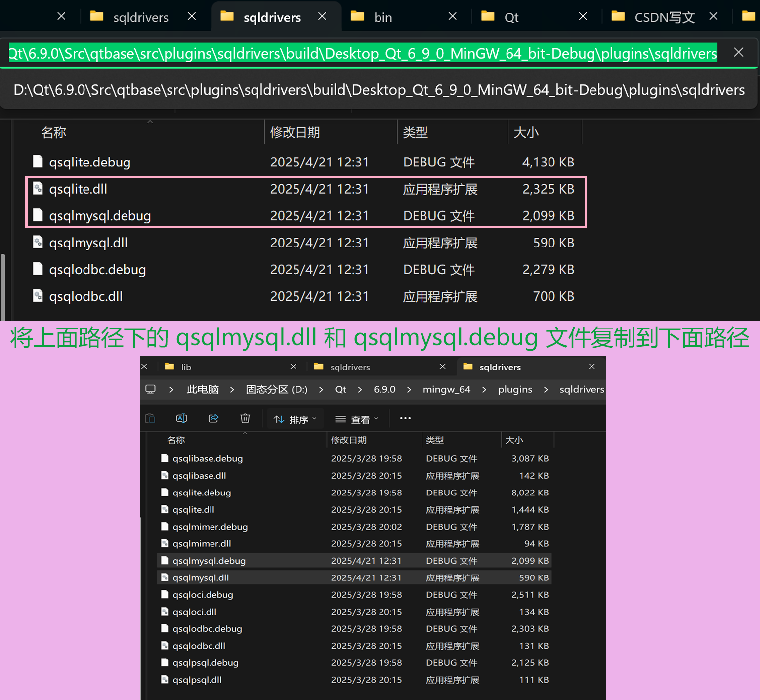The width and height of the screenshot is (760, 700).
Task: Select the qsqlodbc.dll gear file icon
Action: [38, 296]
